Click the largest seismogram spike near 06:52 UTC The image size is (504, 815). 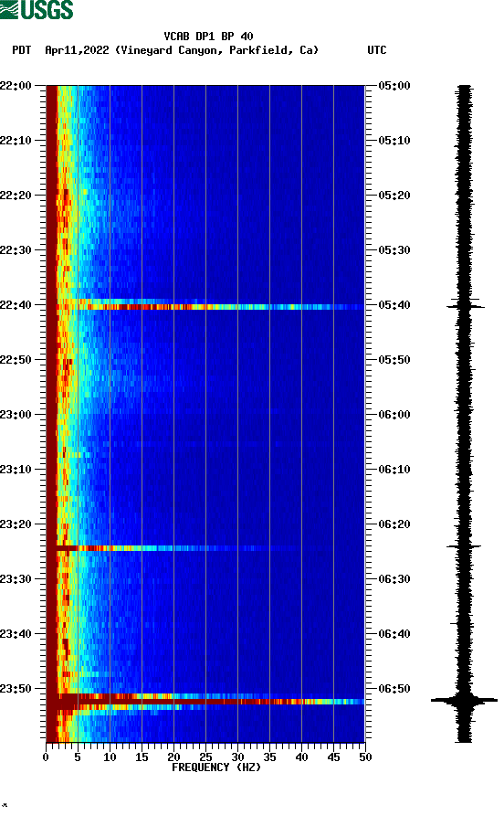[x=464, y=700]
